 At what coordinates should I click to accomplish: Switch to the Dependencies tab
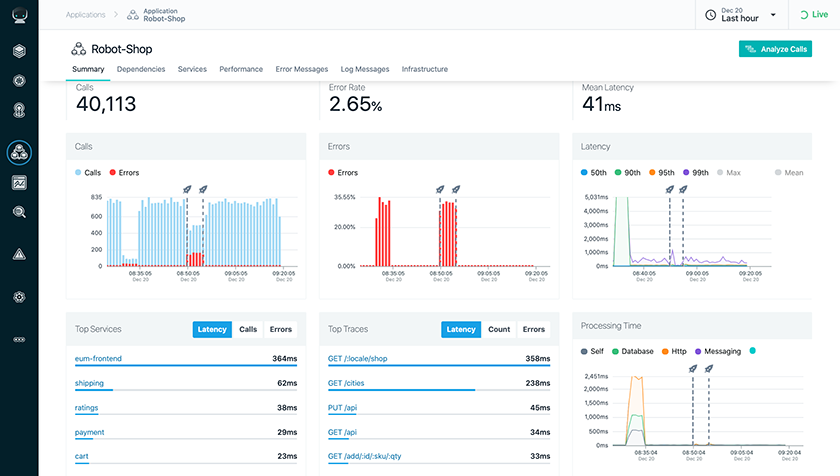141,69
